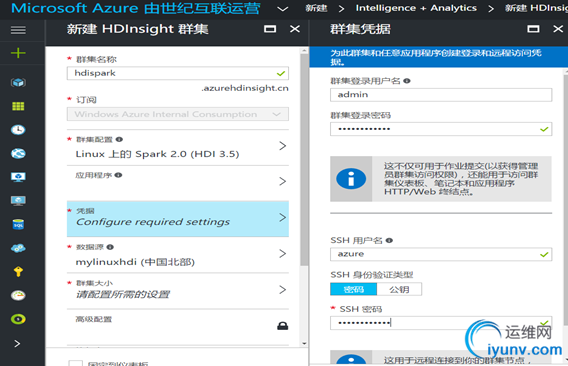Click the scrollbar of the HDInsight blade
This screenshot has width=568, height=366.
click(x=304, y=159)
